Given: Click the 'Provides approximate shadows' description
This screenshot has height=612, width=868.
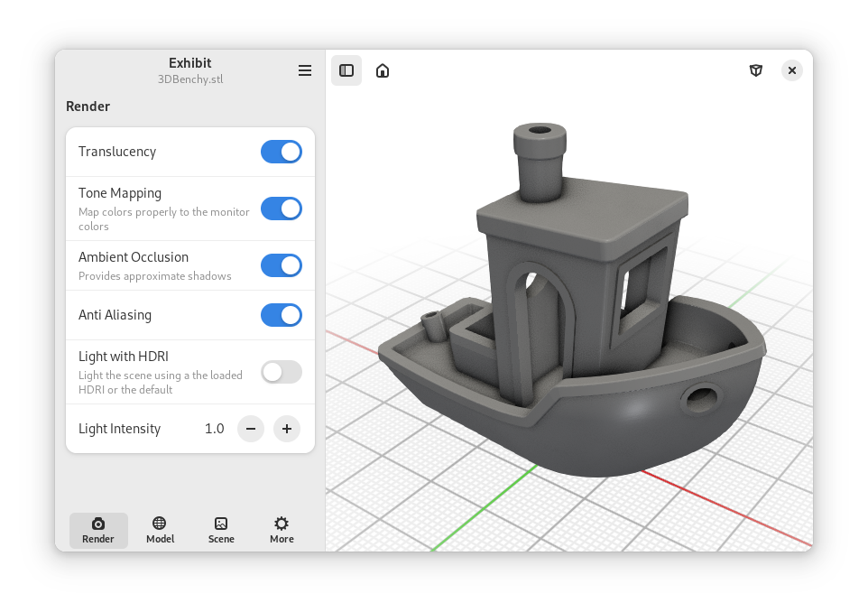Looking at the screenshot, I should click(155, 276).
